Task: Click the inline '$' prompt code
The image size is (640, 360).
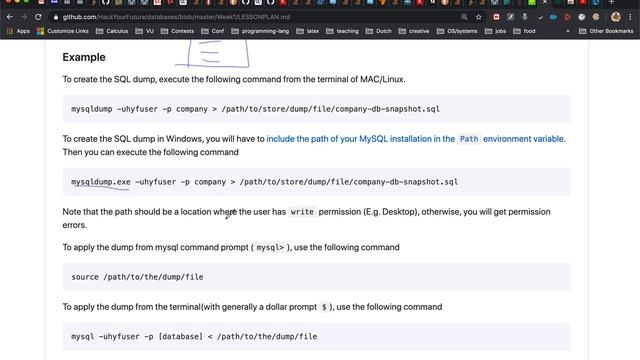Action: coord(324,307)
